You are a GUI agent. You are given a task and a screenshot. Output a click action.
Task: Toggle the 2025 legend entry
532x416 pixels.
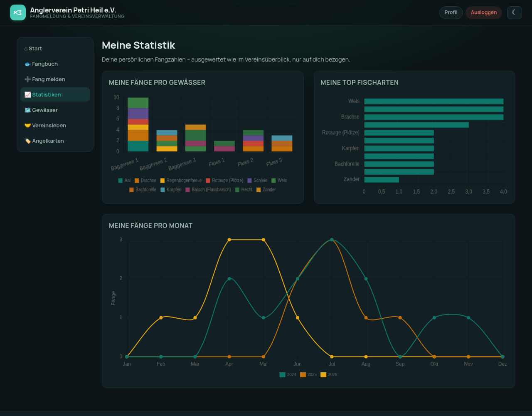308,375
